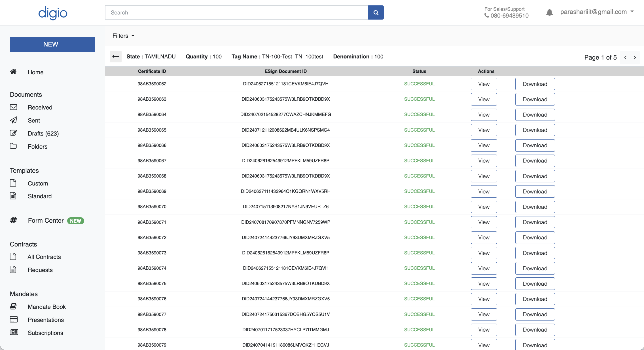
Task: Click the Home house icon
Action: pos(13,72)
